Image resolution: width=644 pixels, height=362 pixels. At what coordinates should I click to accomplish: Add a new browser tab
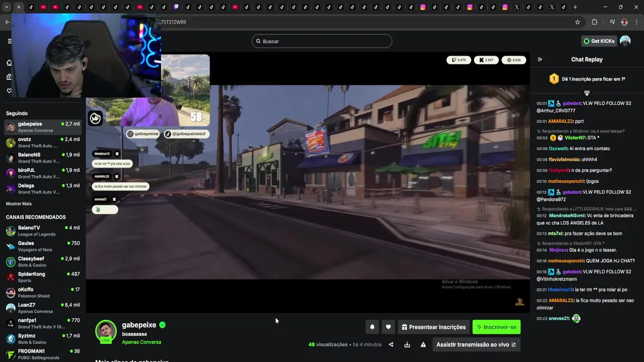coord(575,7)
